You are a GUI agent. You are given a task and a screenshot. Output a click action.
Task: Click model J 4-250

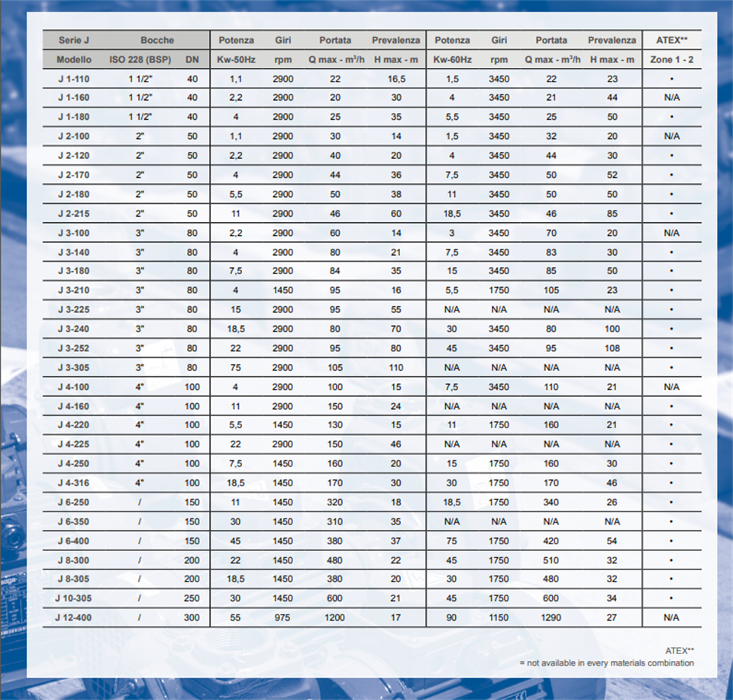[x=74, y=464]
